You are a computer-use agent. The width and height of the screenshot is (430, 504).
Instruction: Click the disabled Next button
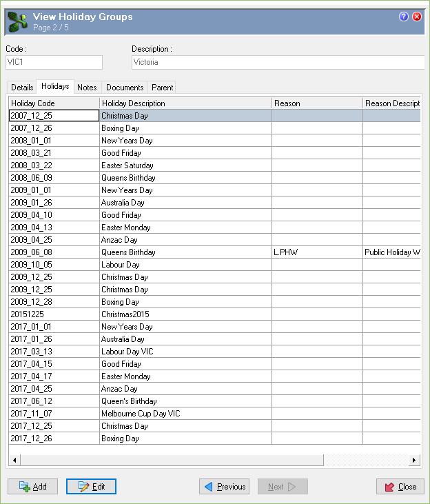[283, 487]
